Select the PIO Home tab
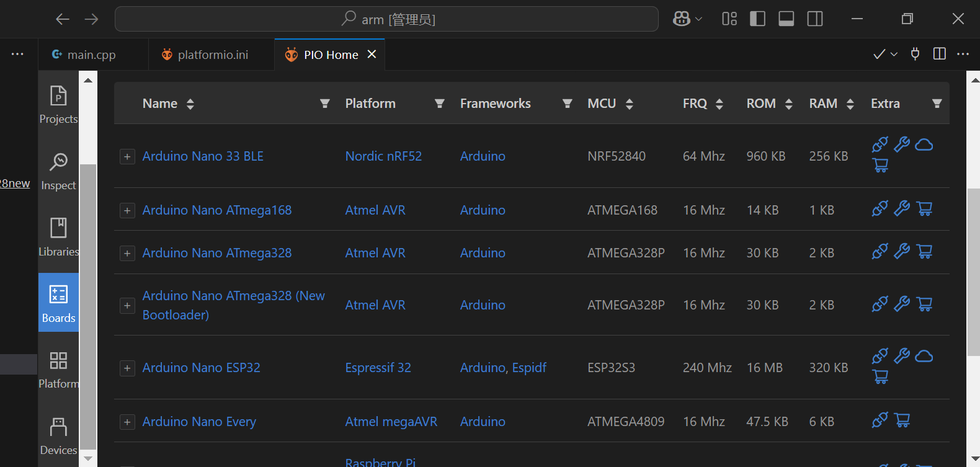 pyautogui.click(x=330, y=55)
